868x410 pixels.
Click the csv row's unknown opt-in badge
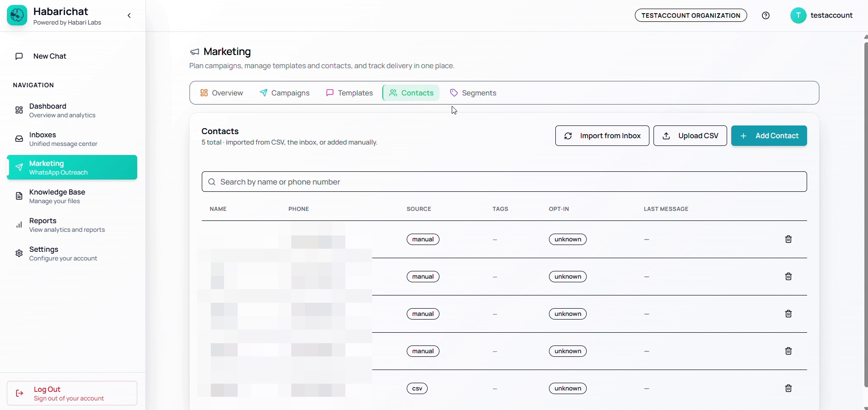(x=568, y=389)
